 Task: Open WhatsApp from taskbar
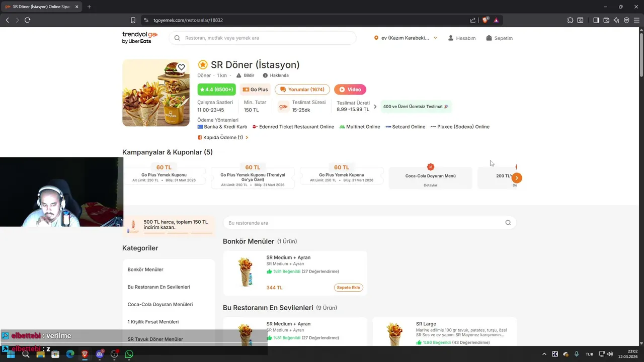pos(129,354)
